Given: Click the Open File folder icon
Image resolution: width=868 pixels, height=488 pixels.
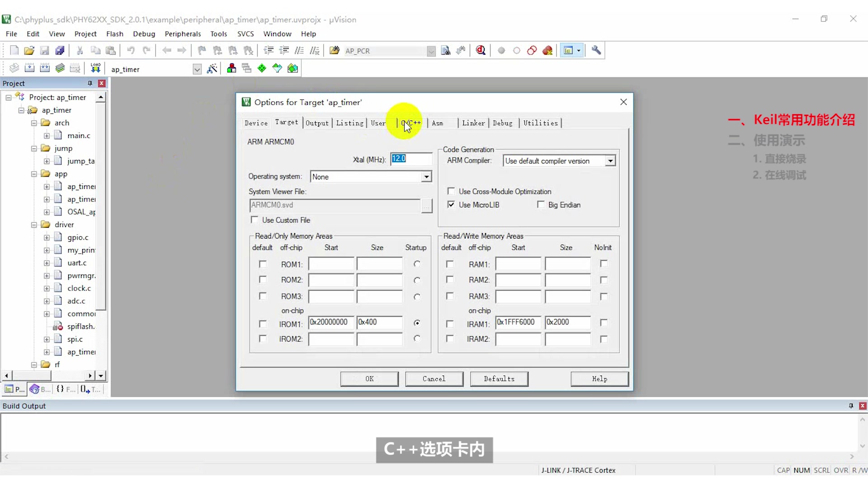Looking at the screenshot, I should 29,51.
